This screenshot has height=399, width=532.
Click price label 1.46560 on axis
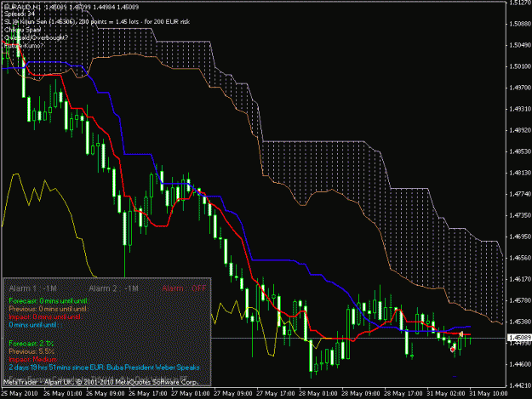(x=520, y=258)
